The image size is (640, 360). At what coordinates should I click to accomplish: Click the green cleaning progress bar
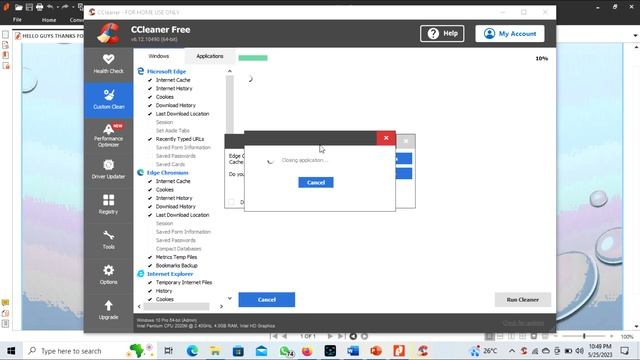[253, 58]
